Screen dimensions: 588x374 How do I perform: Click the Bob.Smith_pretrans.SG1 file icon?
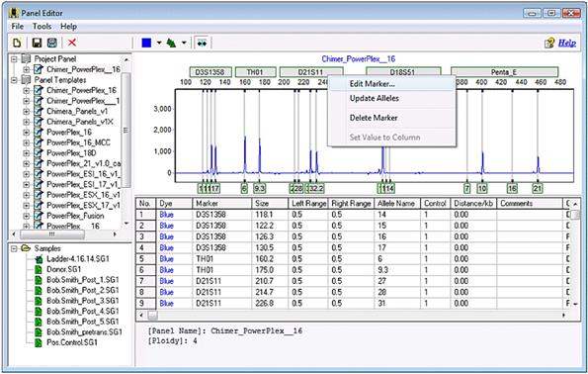click(x=39, y=332)
